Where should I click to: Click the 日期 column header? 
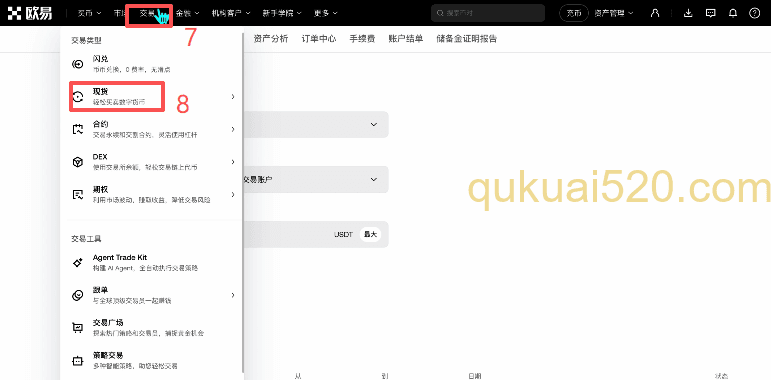474,376
